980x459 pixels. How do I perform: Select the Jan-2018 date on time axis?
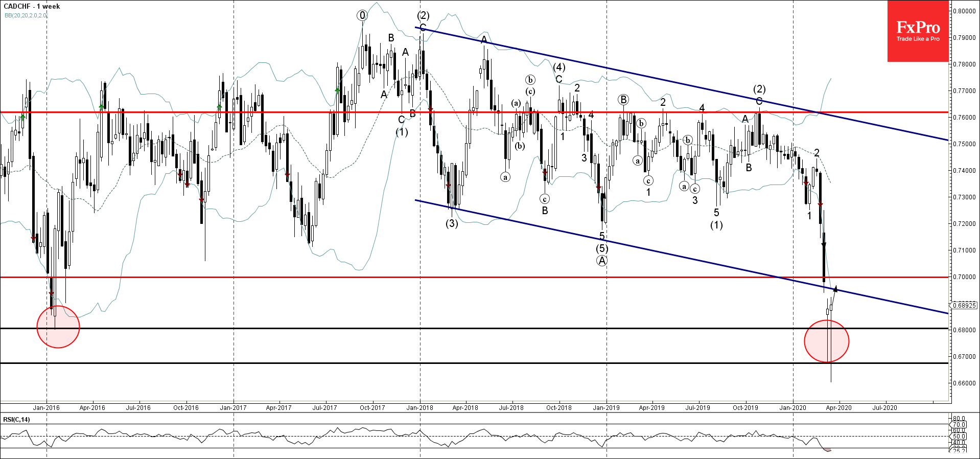(x=419, y=407)
